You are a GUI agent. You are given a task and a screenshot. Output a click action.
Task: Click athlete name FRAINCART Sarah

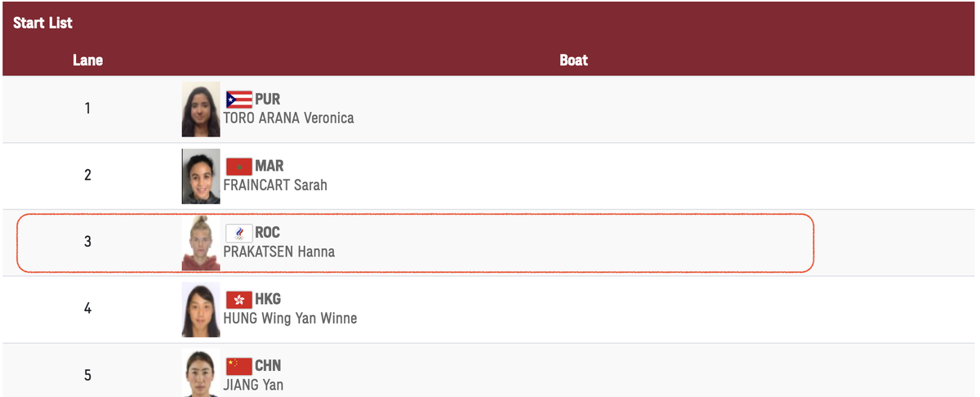coord(275,185)
